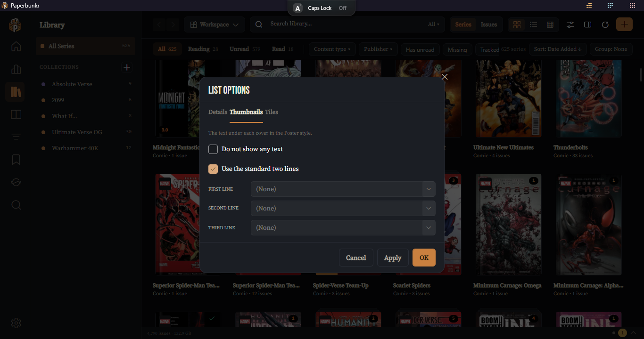Open the statistics bar chart view
Screen dimensions: 644x339
point(16,69)
